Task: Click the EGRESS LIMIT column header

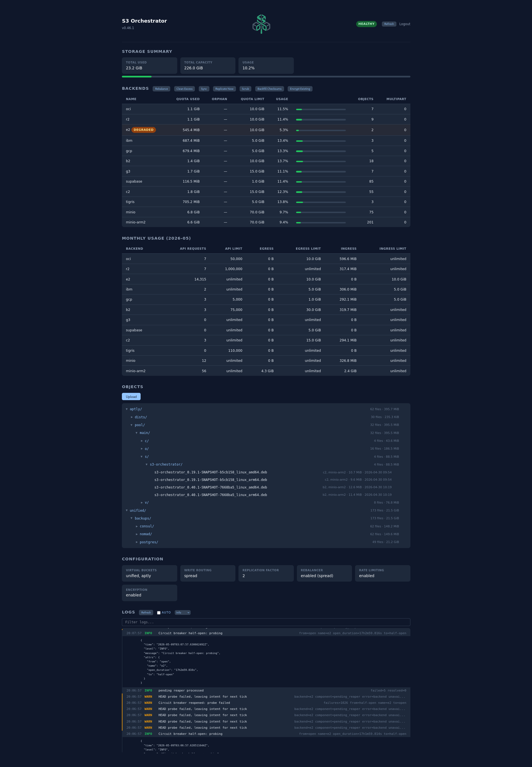Action: pyautogui.click(x=308, y=249)
